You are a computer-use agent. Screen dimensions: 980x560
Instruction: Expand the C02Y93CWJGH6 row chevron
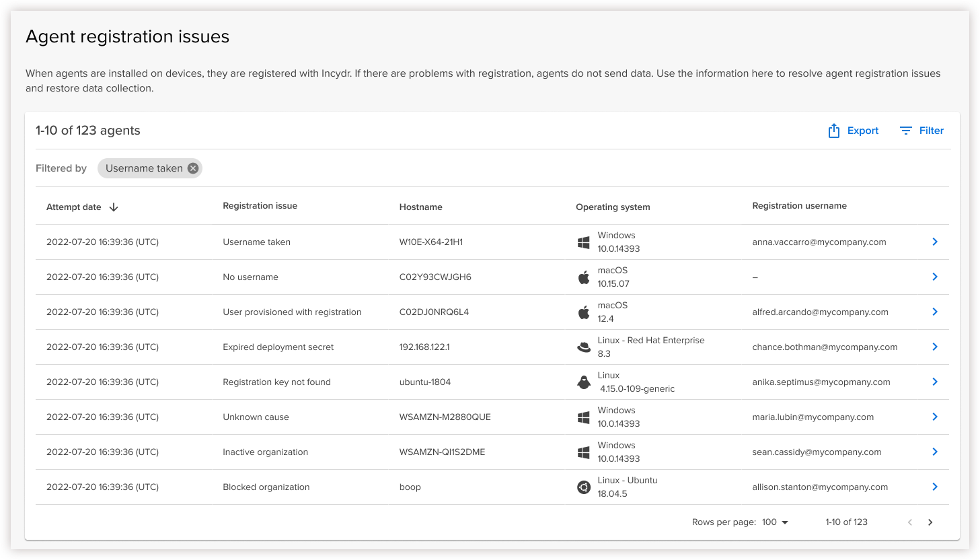pyautogui.click(x=934, y=277)
